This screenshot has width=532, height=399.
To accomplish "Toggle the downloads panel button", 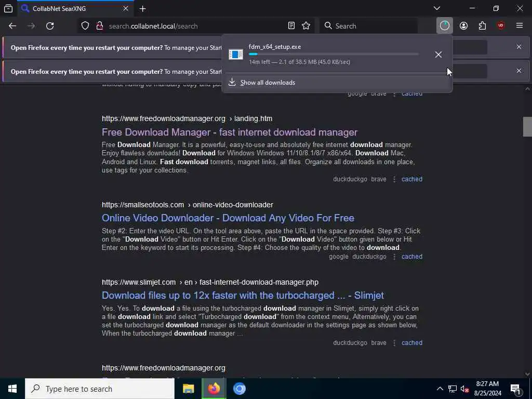I will (x=445, y=26).
